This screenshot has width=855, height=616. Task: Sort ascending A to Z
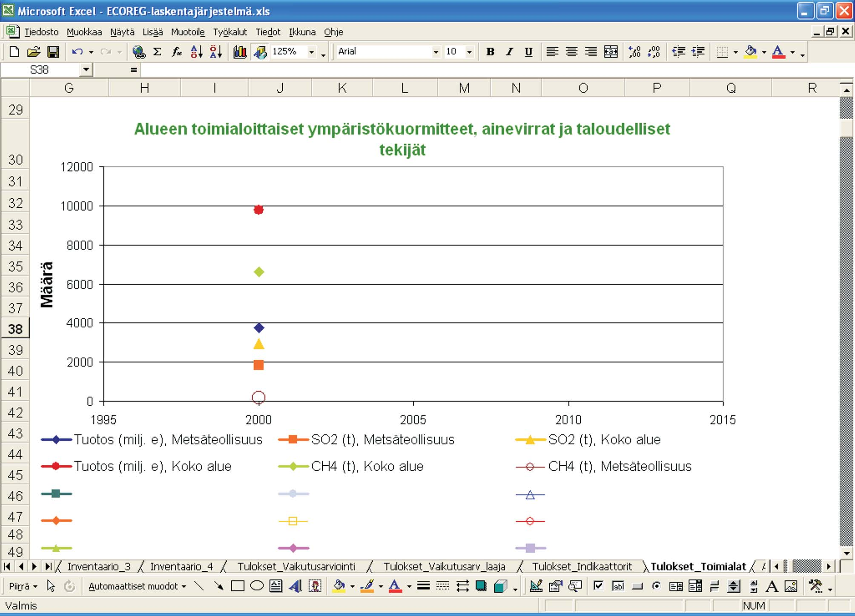point(196,52)
